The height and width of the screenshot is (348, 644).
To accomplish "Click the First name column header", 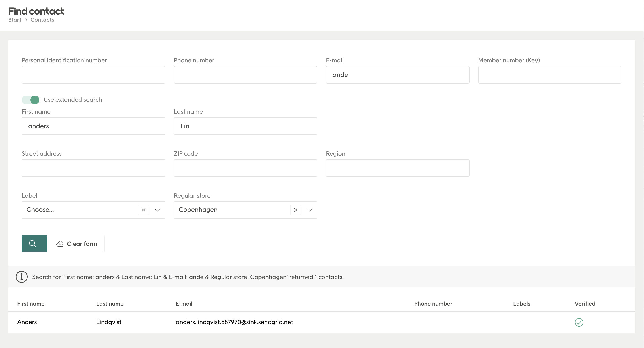I will [x=31, y=304].
